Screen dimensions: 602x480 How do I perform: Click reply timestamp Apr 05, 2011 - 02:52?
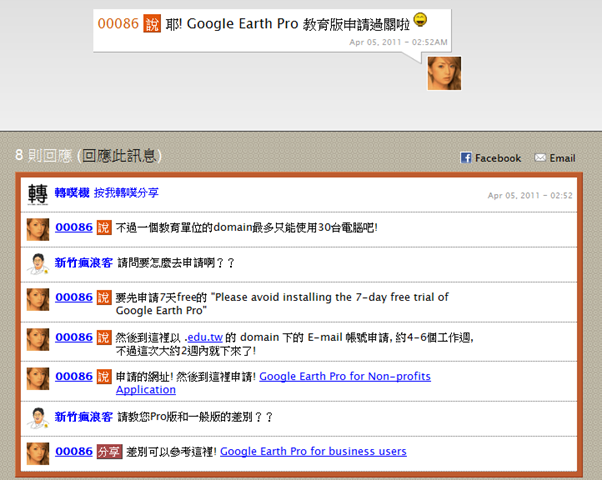(x=530, y=195)
